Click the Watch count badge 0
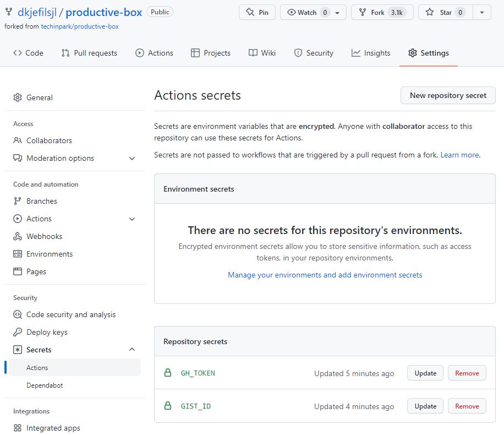The width and height of the screenshot is (504, 435). (x=325, y=13)
